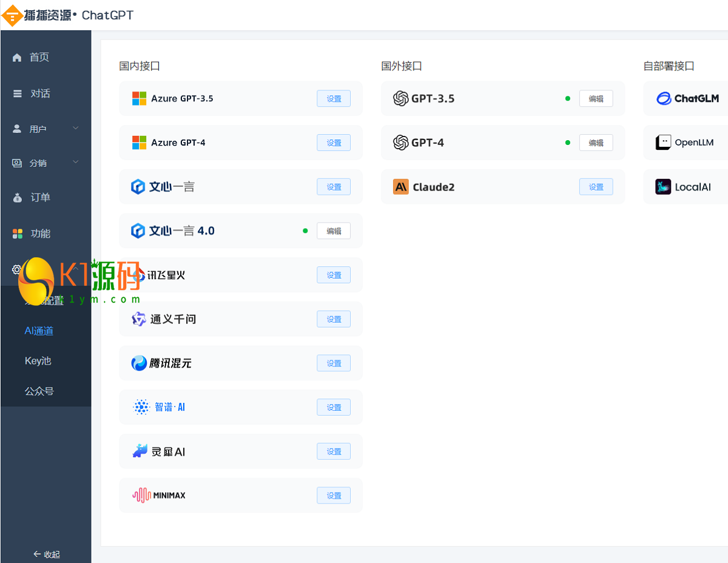Screen dimensions: 728x563
Task: Click the Azure GPT-4 Microsoft logo
Action: coord(140,143)
